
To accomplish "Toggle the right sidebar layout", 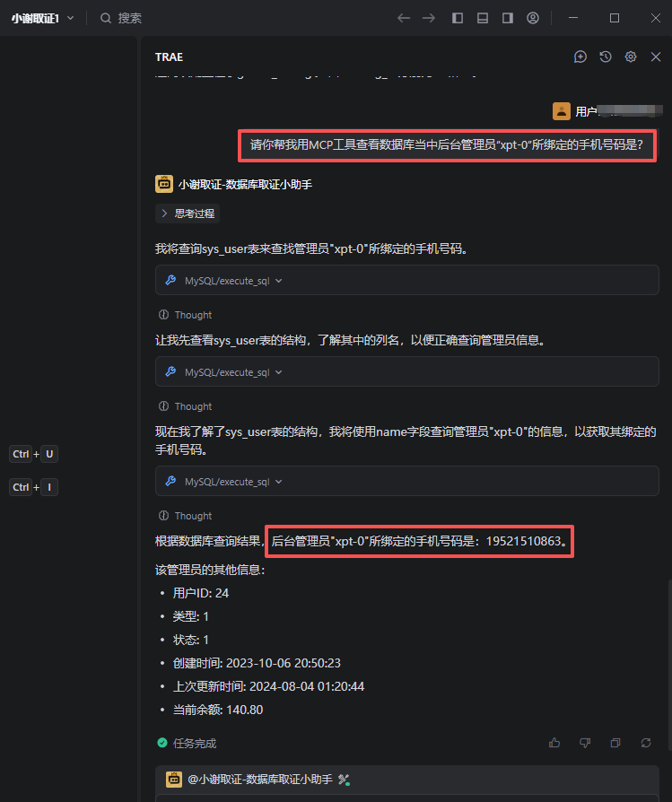I will coord(507,18).
